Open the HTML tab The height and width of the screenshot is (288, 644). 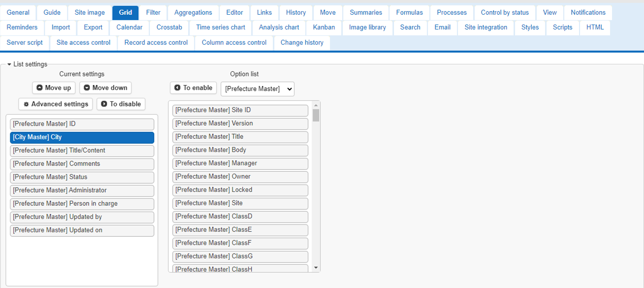[595, 28]
